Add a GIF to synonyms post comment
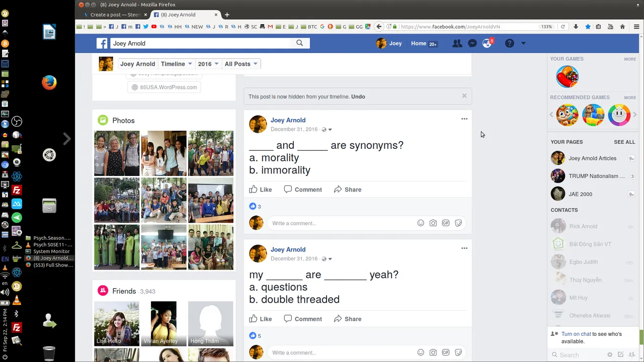 click(x=446, y=223)
